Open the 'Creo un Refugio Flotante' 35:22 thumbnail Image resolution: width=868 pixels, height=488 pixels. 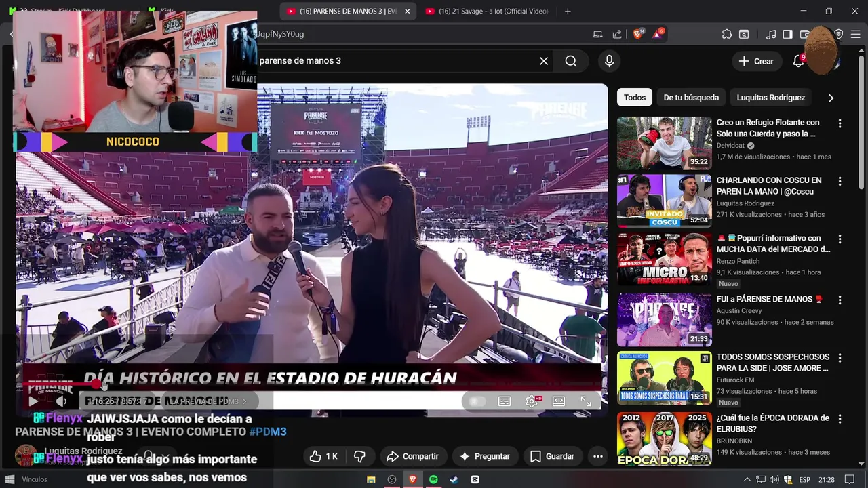665,143
